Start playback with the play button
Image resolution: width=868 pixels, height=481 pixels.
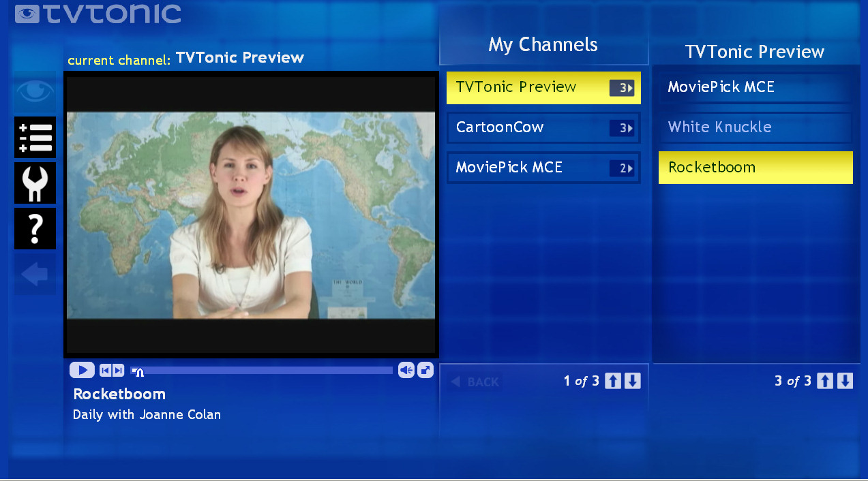click(x=82, y=370)
